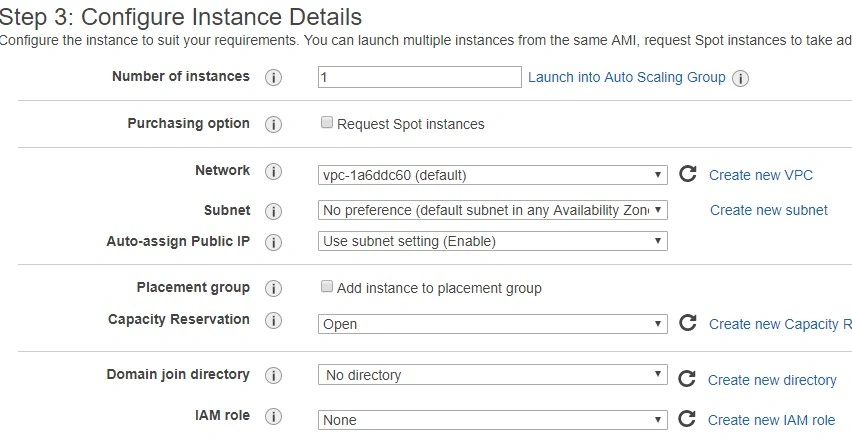
Task: Click info icon beside Launch into Auto Scaling Group
Action: coord(740,78)
